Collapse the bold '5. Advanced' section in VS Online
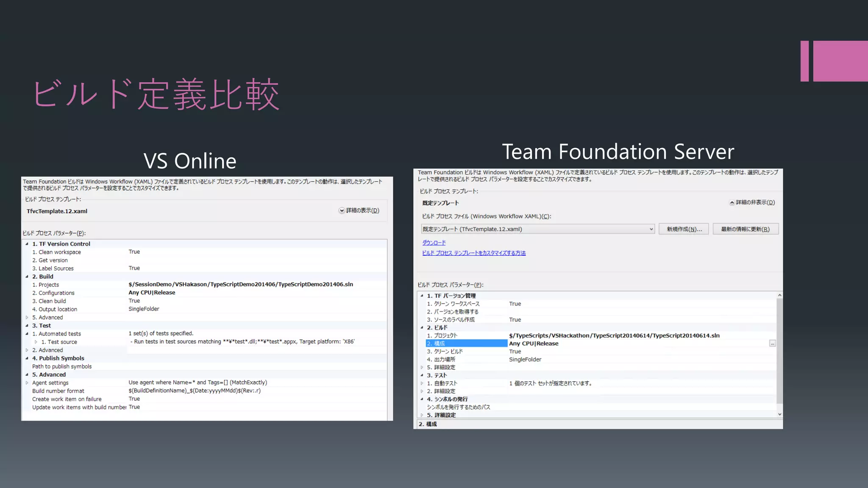The height and width of the screenshot is (488, 868). pos(27,374)
